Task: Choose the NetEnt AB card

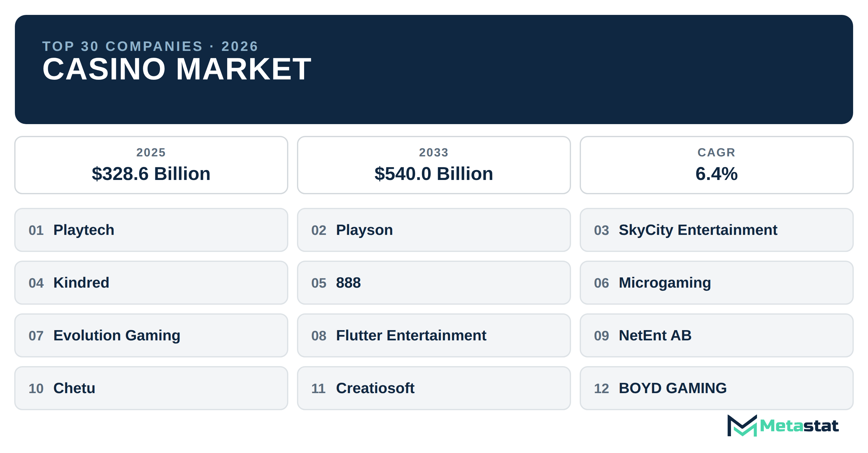Action: click(716, 336)
